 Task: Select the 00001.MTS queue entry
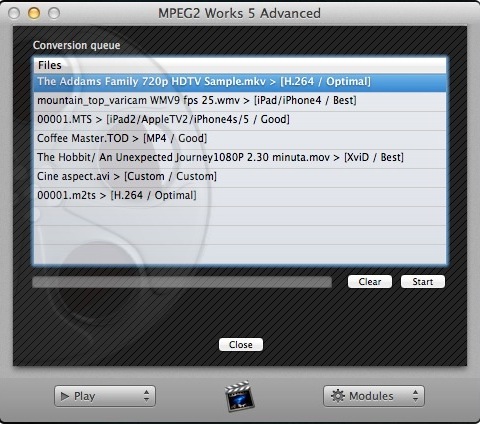(x=240, y=120)
